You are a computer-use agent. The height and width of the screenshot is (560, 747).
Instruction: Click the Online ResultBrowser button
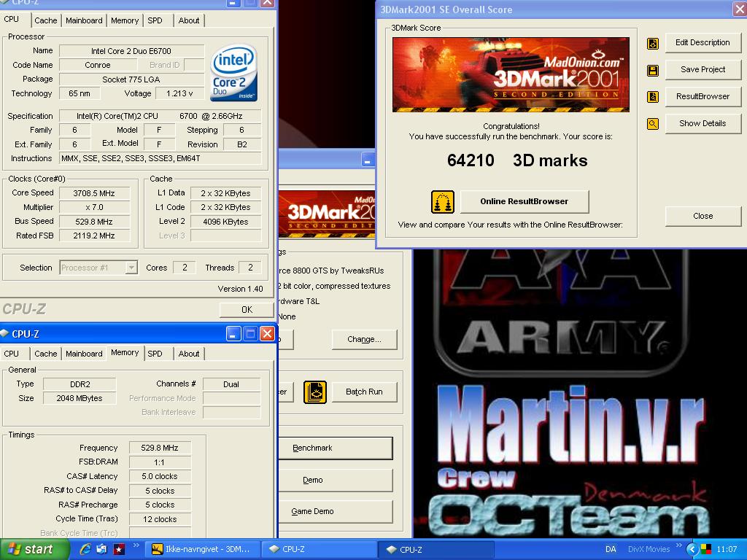(525, 202)
